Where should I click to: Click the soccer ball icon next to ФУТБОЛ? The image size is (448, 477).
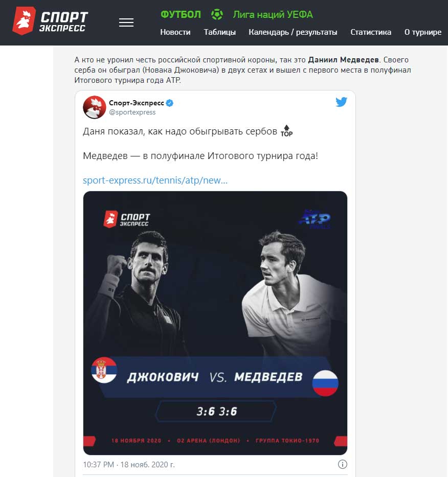[217, 14]
